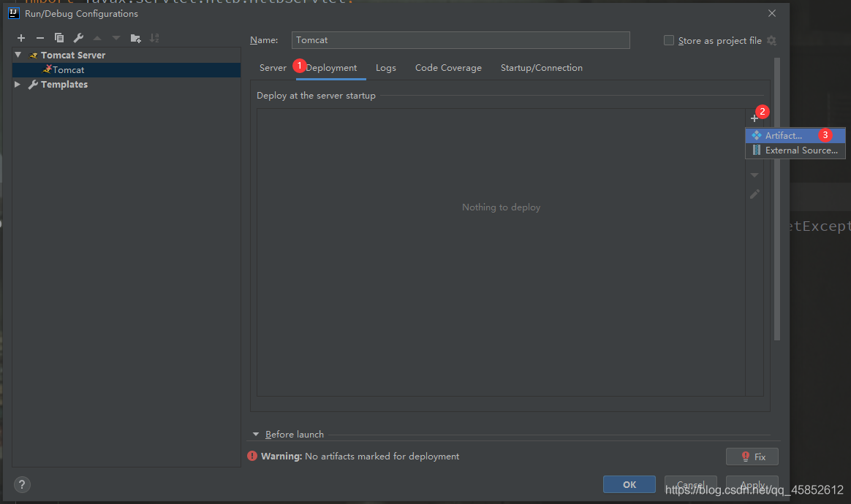Expand the Templates tree node
Image resolution: width=851 pixels, height=504 pixels.
pyautogui.click(x=18, y=84)
